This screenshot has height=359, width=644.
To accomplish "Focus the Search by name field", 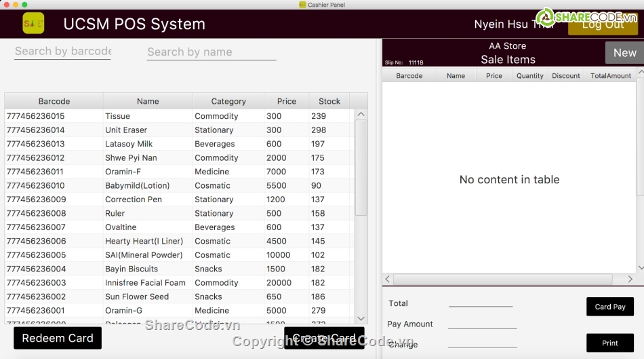I will coord(211,52).
